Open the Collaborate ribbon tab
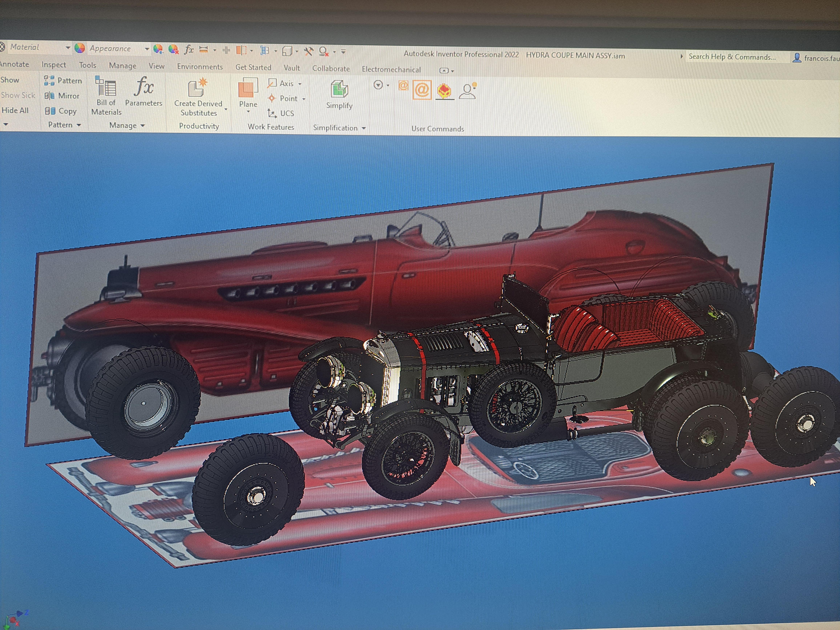This screenshot has height=630, width=840. coord(331,69)
